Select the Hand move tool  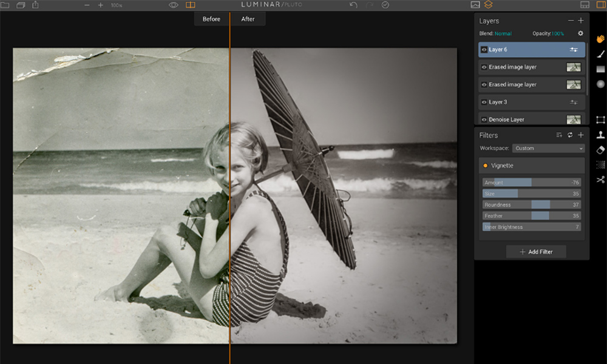pos(600,39)
